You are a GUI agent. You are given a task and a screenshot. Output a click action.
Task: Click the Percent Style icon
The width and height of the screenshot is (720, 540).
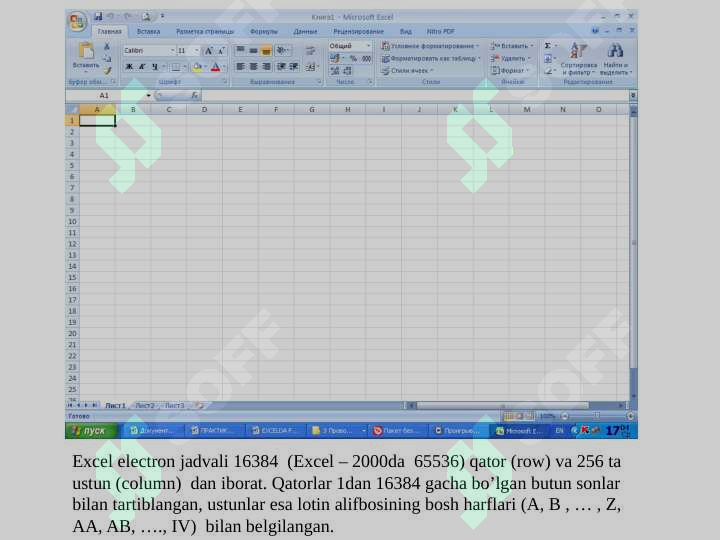point(353,58)
